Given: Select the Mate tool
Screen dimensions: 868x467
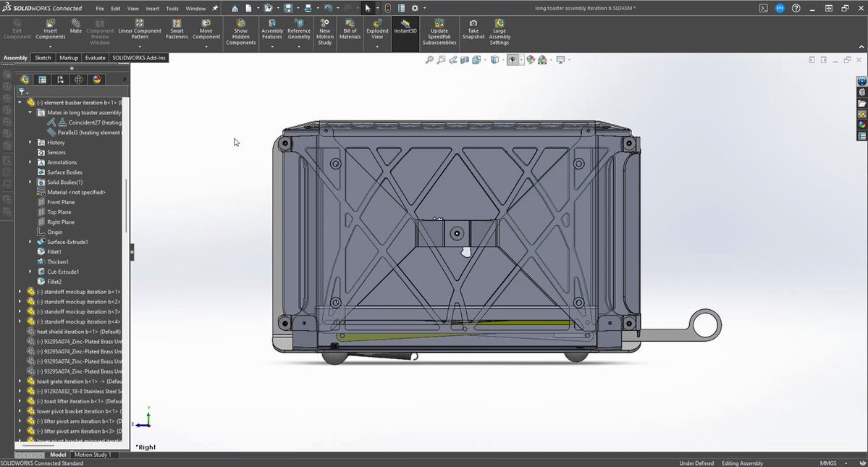Looking at the screenshot, I should tap(76, 26).
